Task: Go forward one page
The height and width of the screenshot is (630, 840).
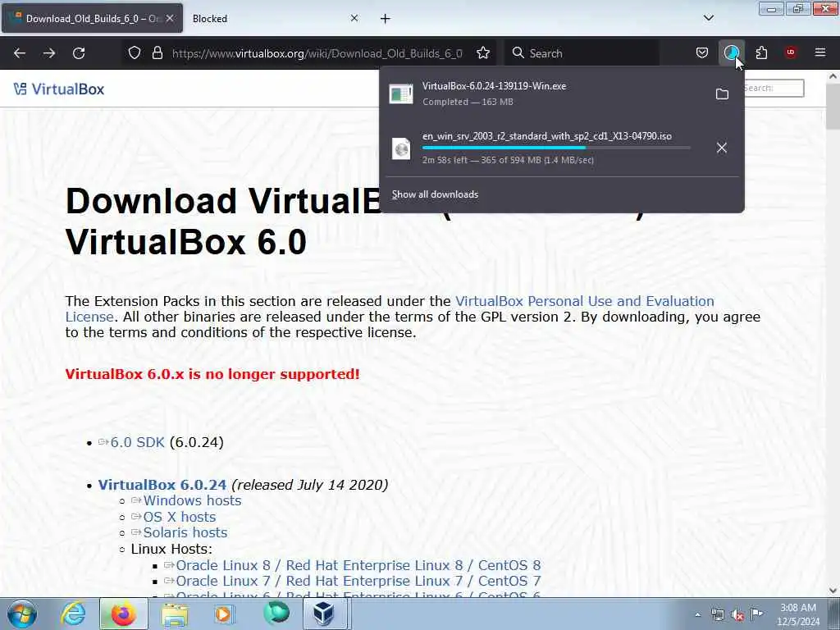Action: [49, 53]
